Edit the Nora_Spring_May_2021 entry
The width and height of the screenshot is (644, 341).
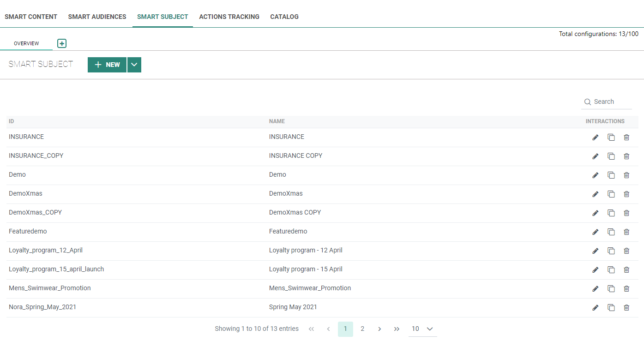click(595, 308)
